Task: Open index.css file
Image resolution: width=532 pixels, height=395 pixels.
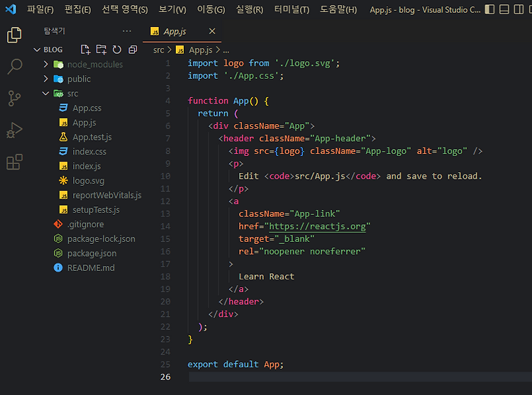Action: click(x=89, y=152)
